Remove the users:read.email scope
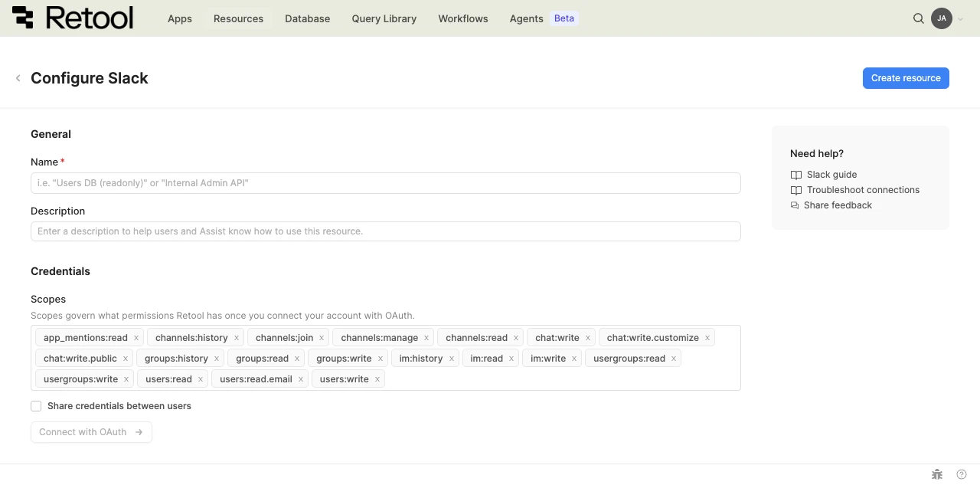 [x=301, y=379]
